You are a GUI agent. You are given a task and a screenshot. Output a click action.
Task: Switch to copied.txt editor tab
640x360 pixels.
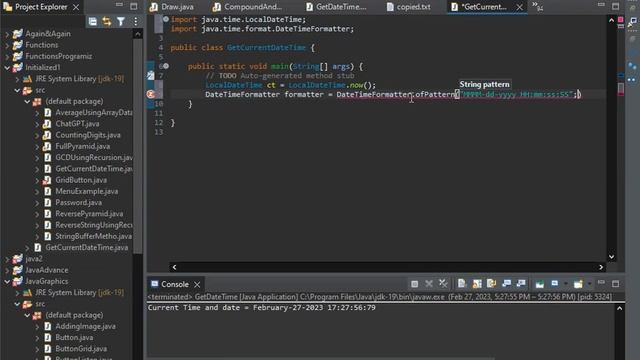click(x=409, y=7)
